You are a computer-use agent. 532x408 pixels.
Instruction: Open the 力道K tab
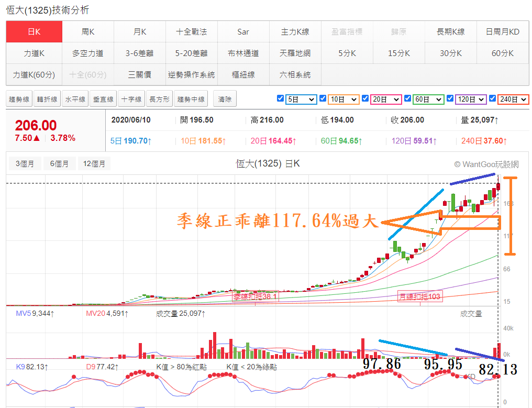[x=34, y=53]
